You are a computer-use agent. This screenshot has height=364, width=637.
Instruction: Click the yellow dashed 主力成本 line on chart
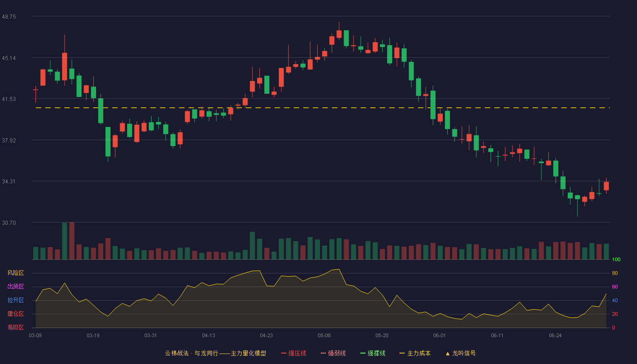323,108
